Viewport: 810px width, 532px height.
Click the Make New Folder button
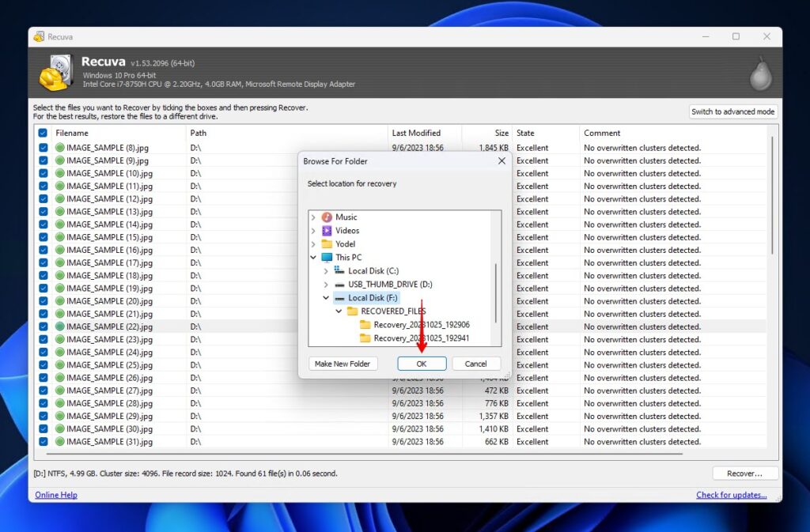(x=343, y=363)
